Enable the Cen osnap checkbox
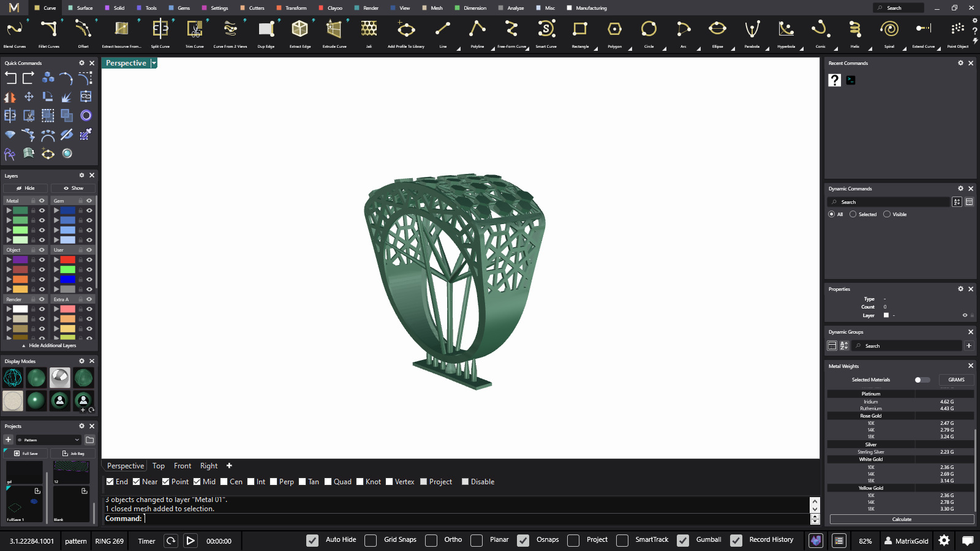 click(224, 482)
